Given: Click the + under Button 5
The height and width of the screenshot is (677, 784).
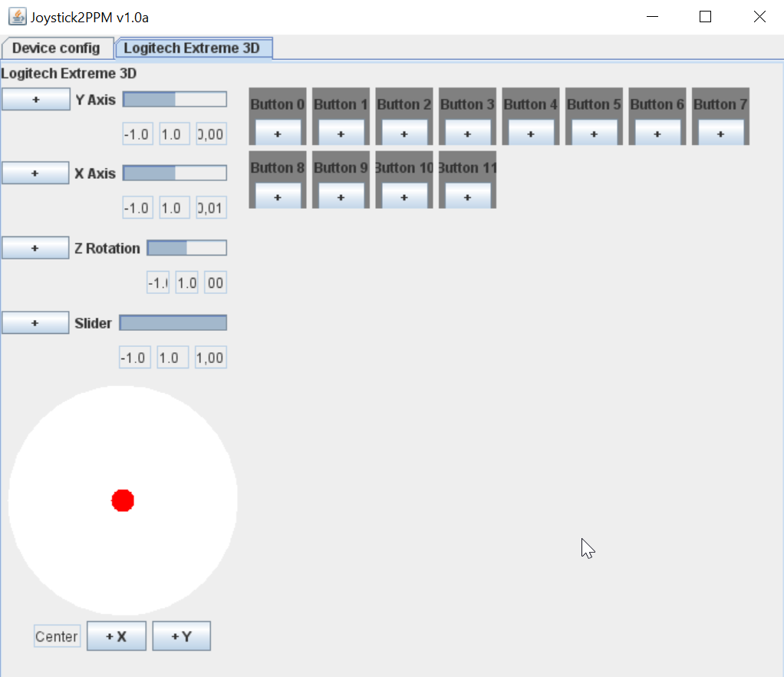Looking at the screenshot, I should 594,133.
